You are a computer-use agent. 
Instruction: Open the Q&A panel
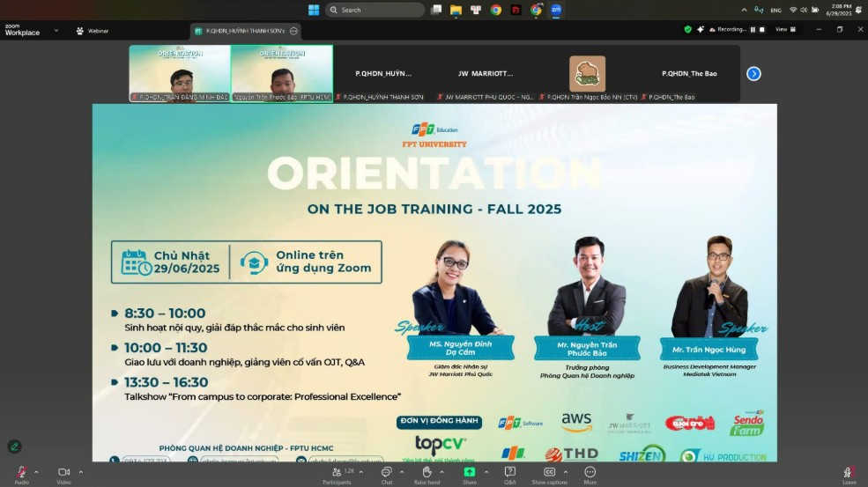(510, 475)
